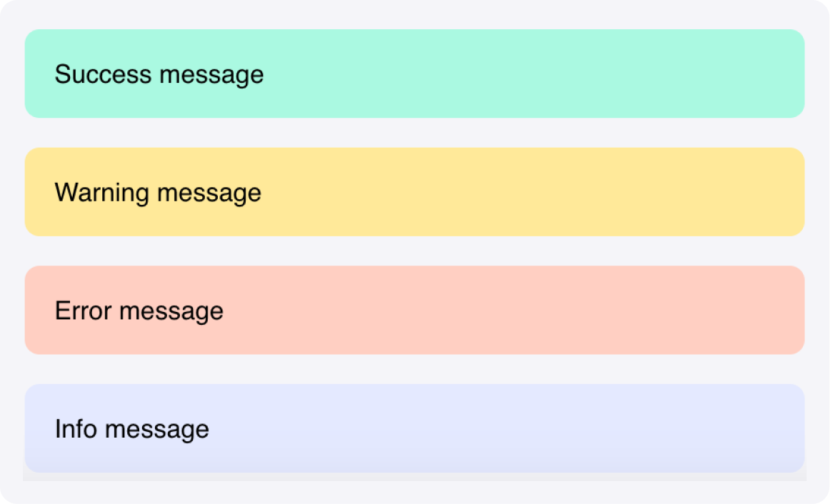Screen dimensions: 830x504
Task: Click the gray shadow strip under the Info banner
Action: click(x=414, y=476)
